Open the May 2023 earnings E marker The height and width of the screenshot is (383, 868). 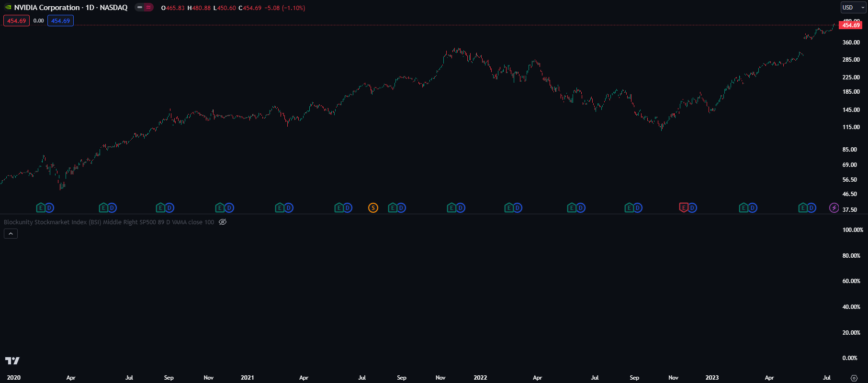coord(803,208)
